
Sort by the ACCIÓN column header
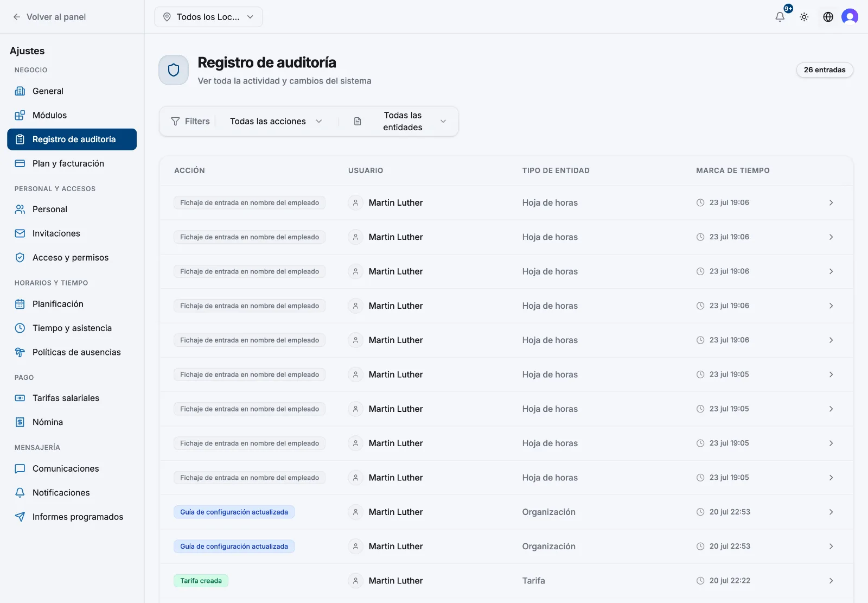tap(189, 170)
